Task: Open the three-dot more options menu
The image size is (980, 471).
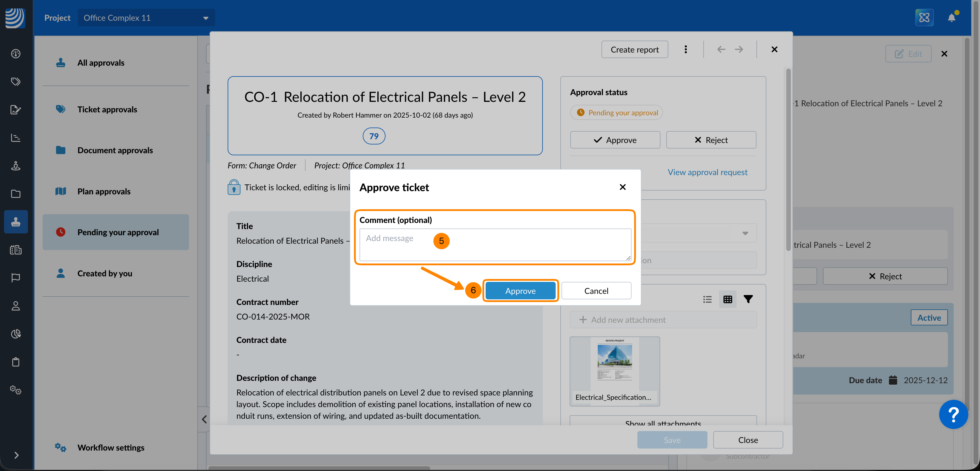Action: (x=686, y=49)
